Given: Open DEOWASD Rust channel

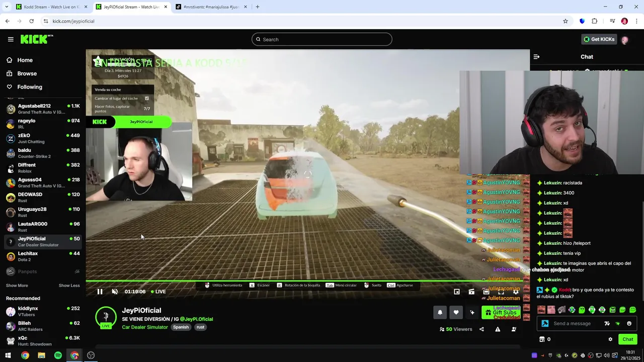Looking at the screenshot, I should pyautogui.click(x=43, y=197).
